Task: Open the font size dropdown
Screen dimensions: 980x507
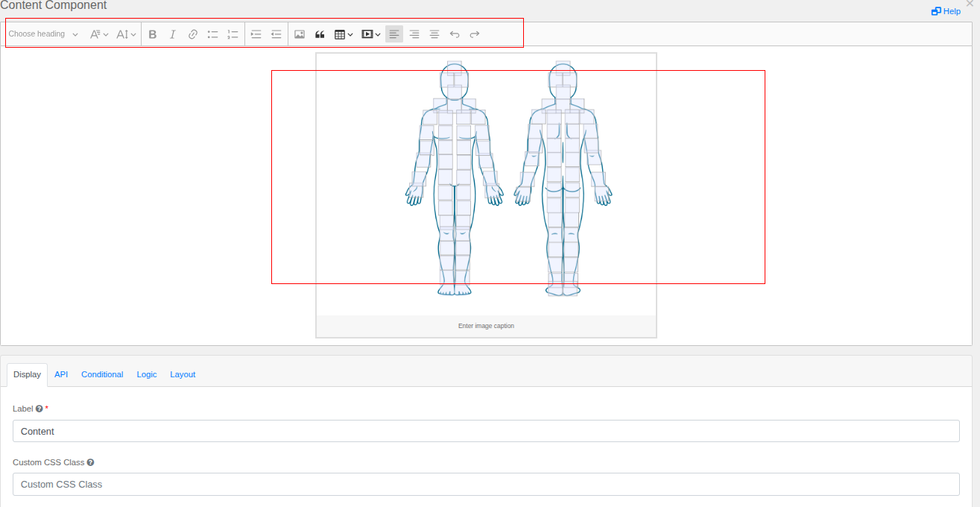Action: pyautogui.click(x=127, y=34)
